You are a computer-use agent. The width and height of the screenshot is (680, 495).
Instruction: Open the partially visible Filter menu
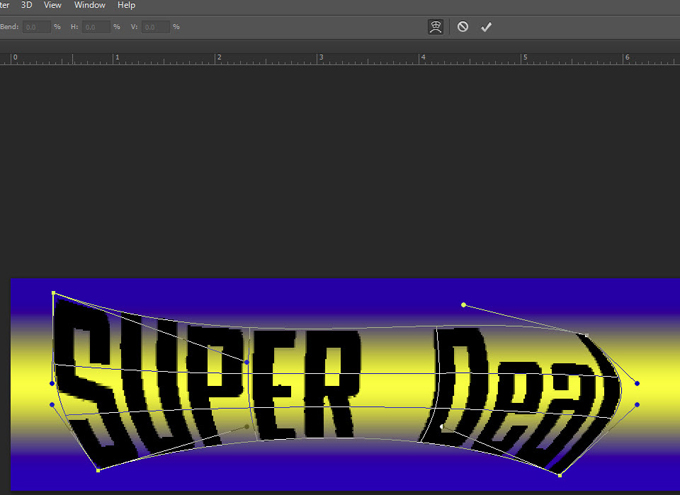pos(5,5)
